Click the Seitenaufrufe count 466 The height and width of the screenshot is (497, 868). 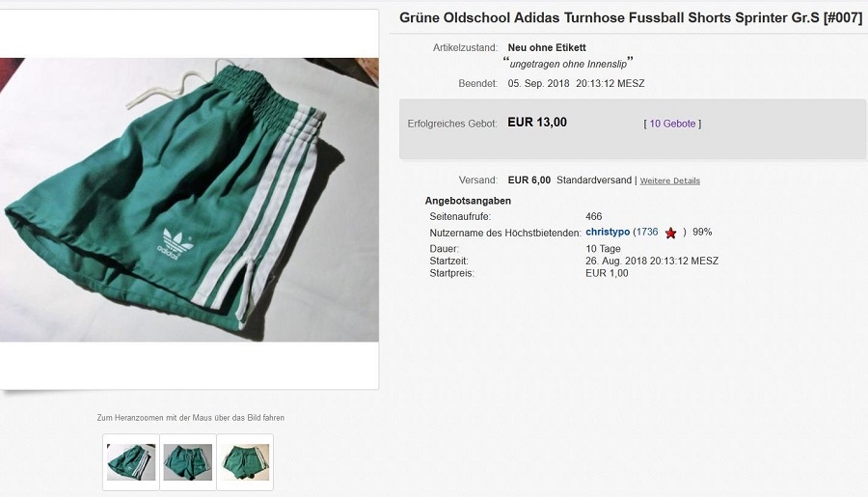(x=594, y=216)
